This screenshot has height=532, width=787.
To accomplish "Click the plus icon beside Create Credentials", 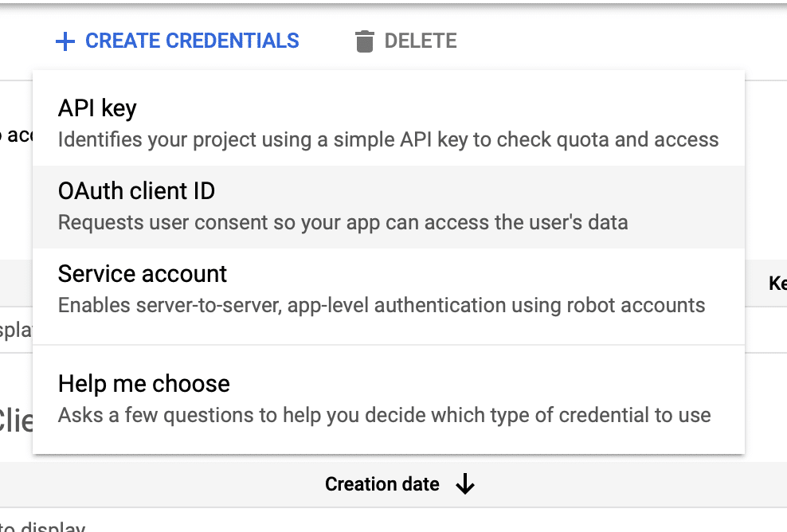I will 65,41.
